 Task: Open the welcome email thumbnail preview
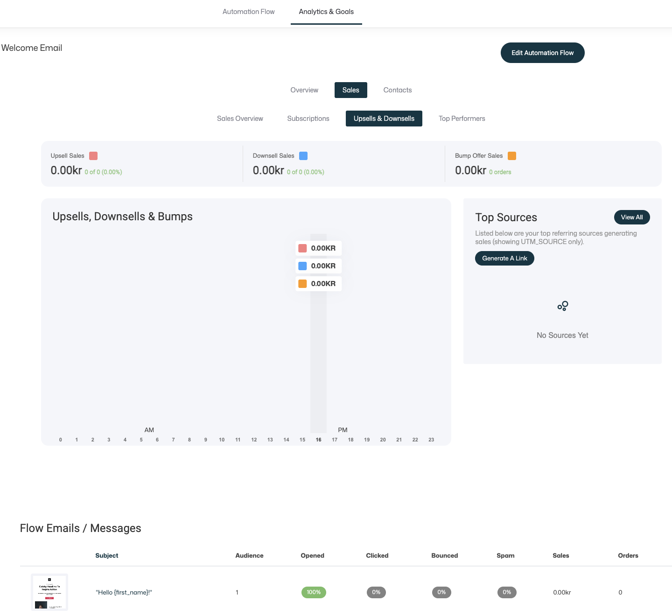pyautogui.click(x=49, y=592)
